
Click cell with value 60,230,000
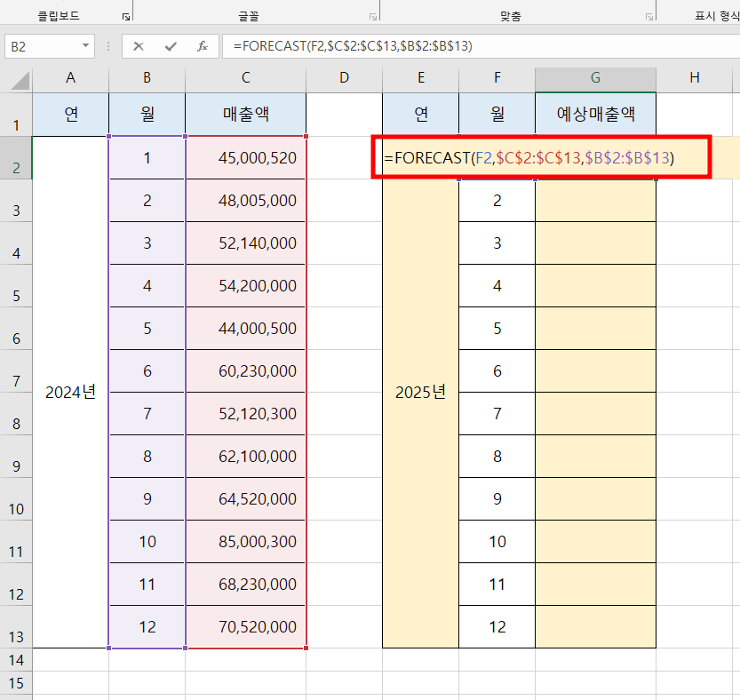(245, 371)
